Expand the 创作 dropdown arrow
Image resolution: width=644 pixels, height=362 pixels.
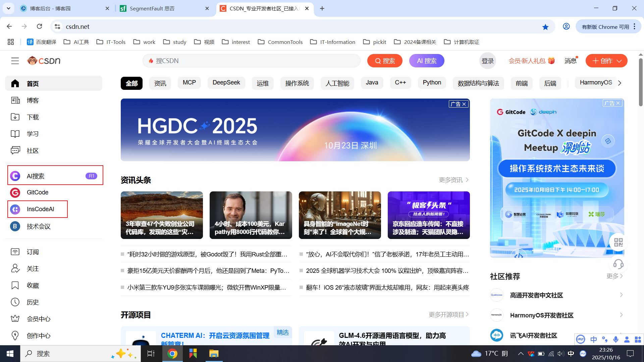tap(620, 61)
